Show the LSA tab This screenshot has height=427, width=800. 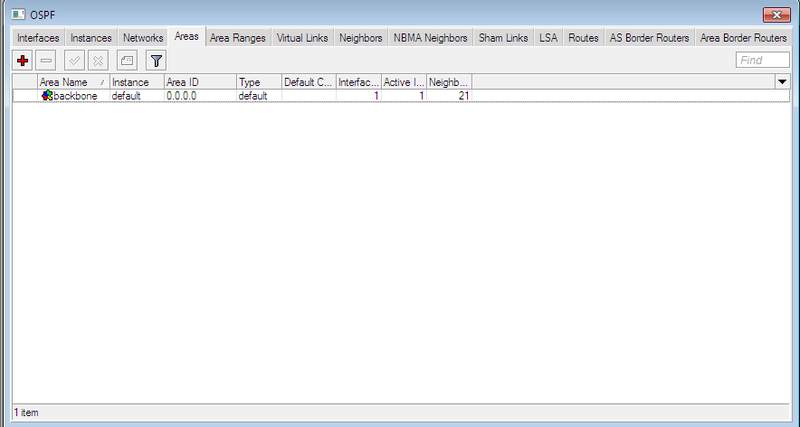pos(548,38)
